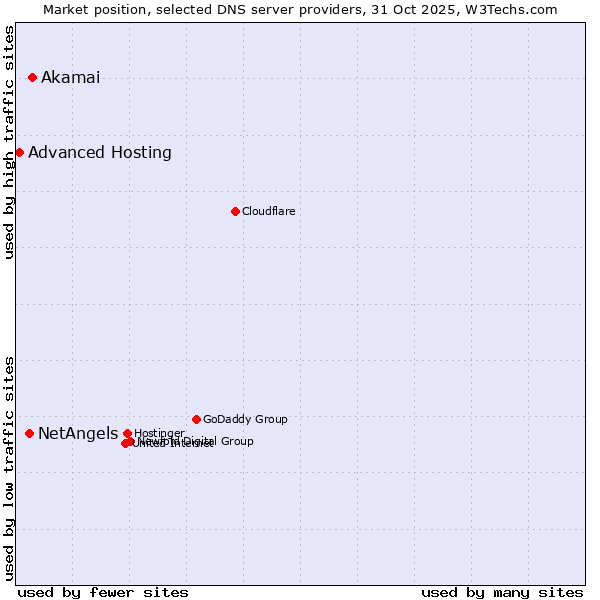Select the Cloudflare data point marker
Screen dimensions: 600x600
pyautogui.click(x=235, y=211)
